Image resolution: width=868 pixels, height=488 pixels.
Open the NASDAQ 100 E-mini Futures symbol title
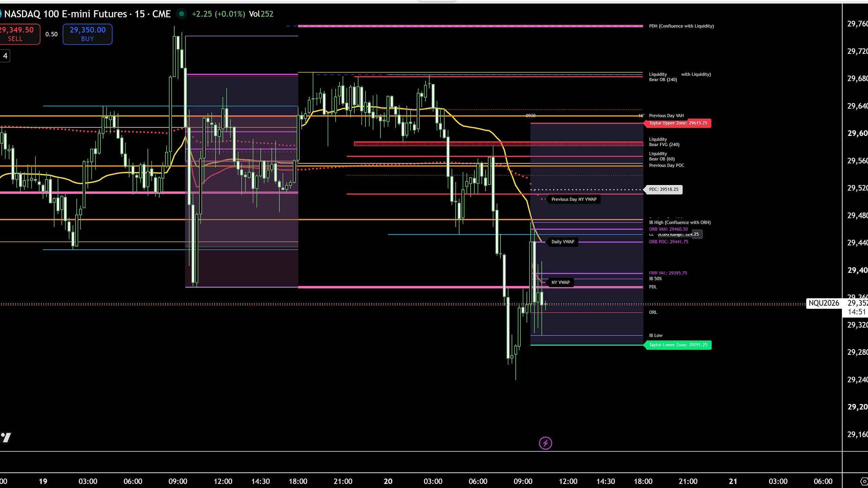click(87, 14)
